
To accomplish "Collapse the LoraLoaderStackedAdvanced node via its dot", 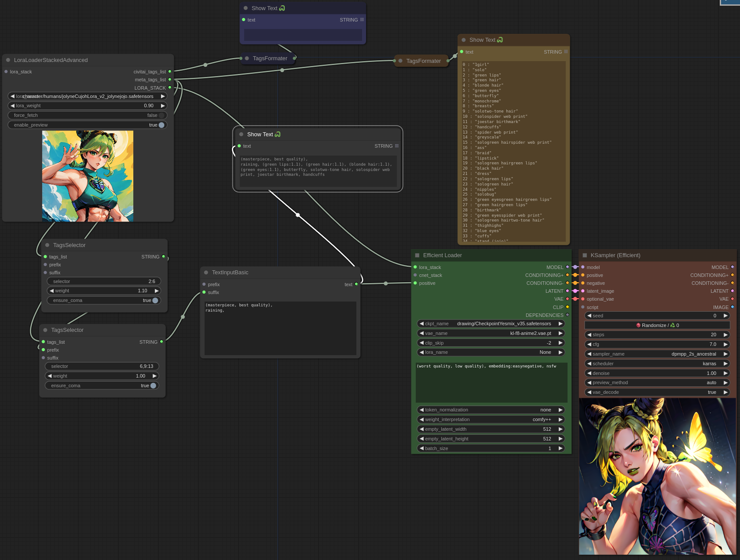I will (8, 60).
